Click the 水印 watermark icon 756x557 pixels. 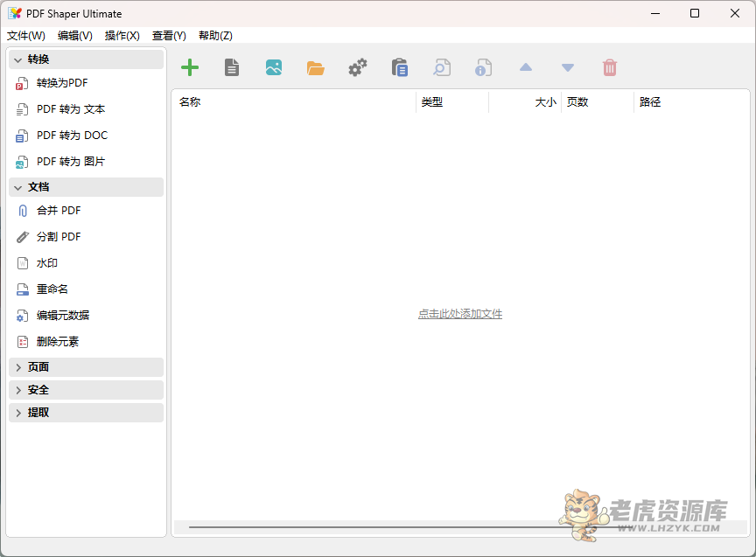tap(23, 263)
